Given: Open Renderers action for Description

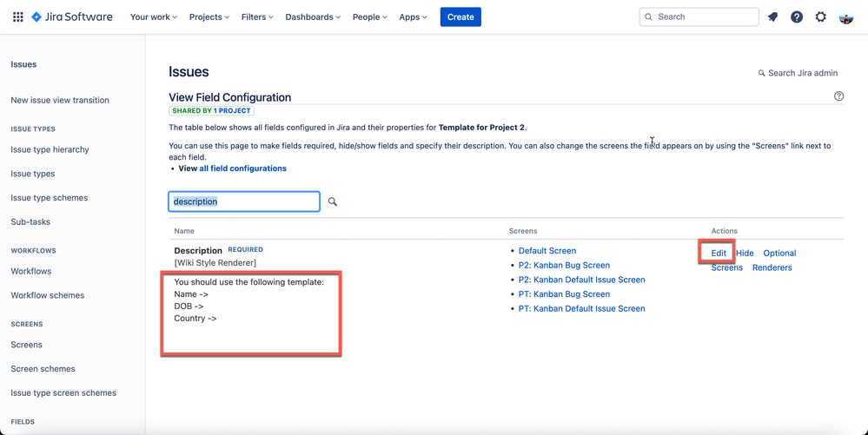Looking at the screenshot, I should tap(772, 267).
